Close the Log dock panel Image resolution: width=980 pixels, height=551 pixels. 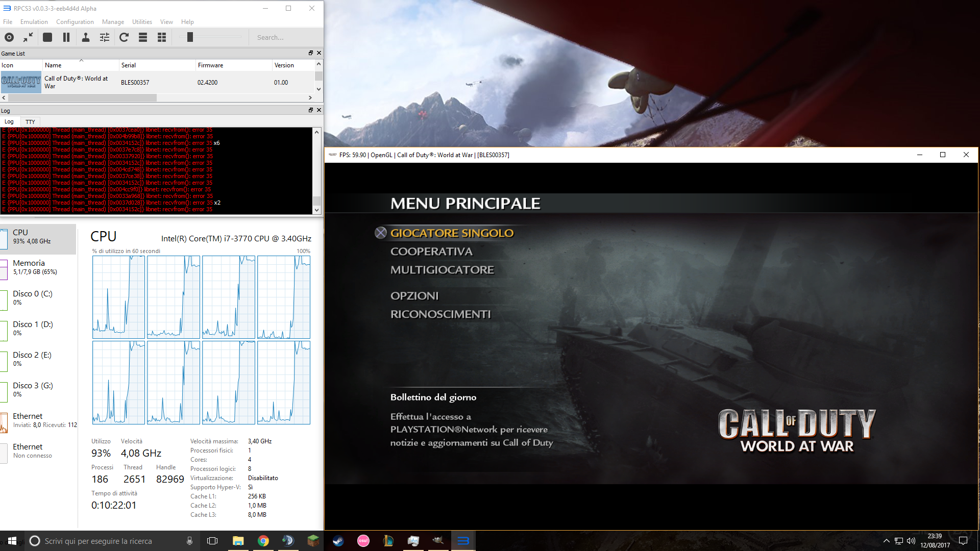[319, 110]
